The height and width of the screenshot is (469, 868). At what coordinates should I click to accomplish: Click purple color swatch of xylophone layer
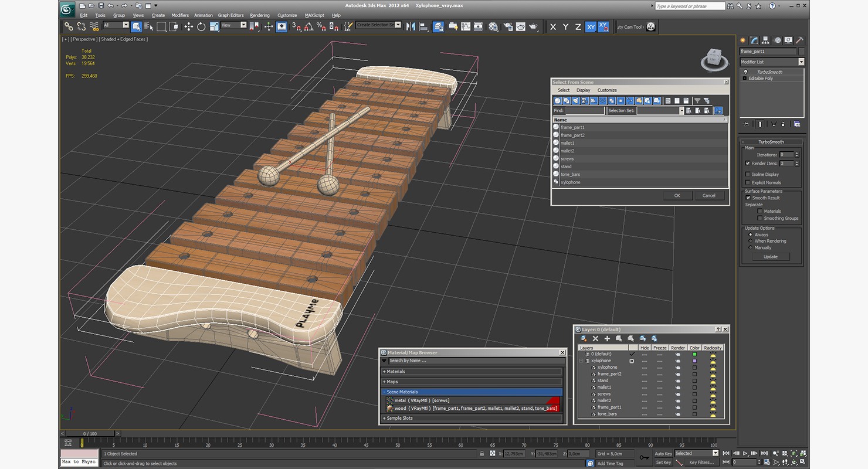[694, 361]
